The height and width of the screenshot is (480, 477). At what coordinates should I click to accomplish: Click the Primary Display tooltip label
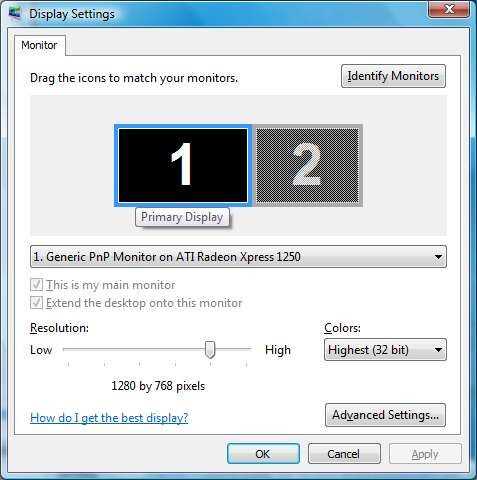pyautogui.click(x=182, y=217)
